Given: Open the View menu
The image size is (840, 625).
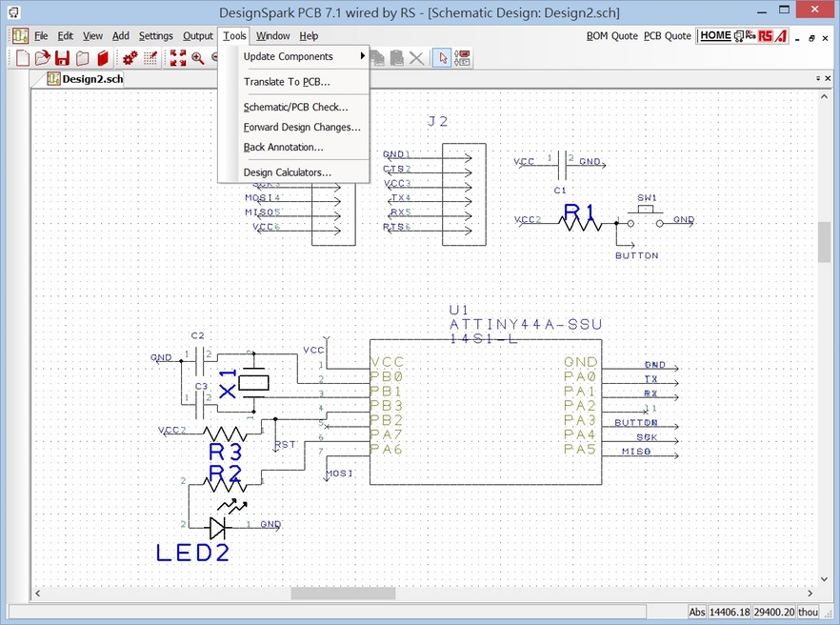Looking at the screenshot, I should click(x=92, y=36).
